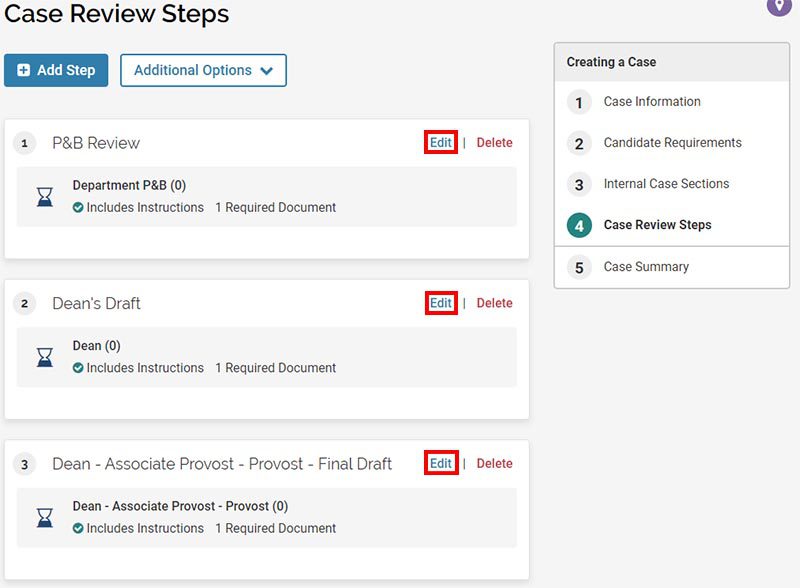Open the Department P&B (0) committee row
Image resolution: width=800 pixels, height=588 pixels.
[x=267, y=197]
